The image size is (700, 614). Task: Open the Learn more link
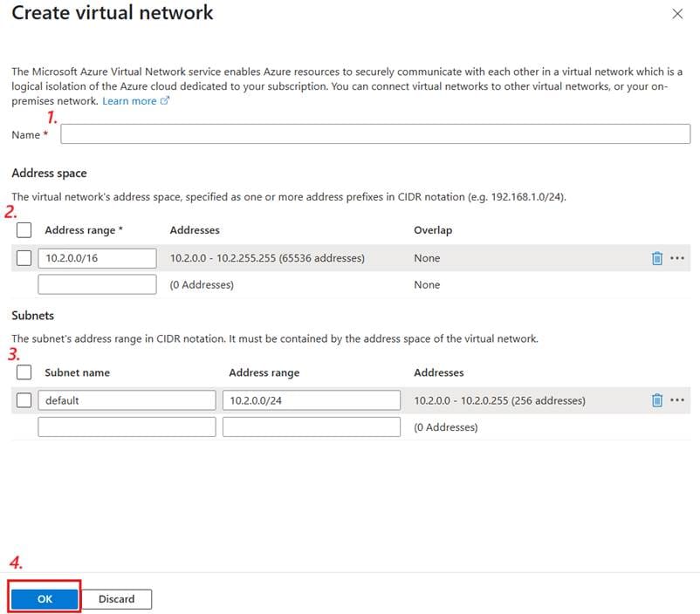[129, 101]
